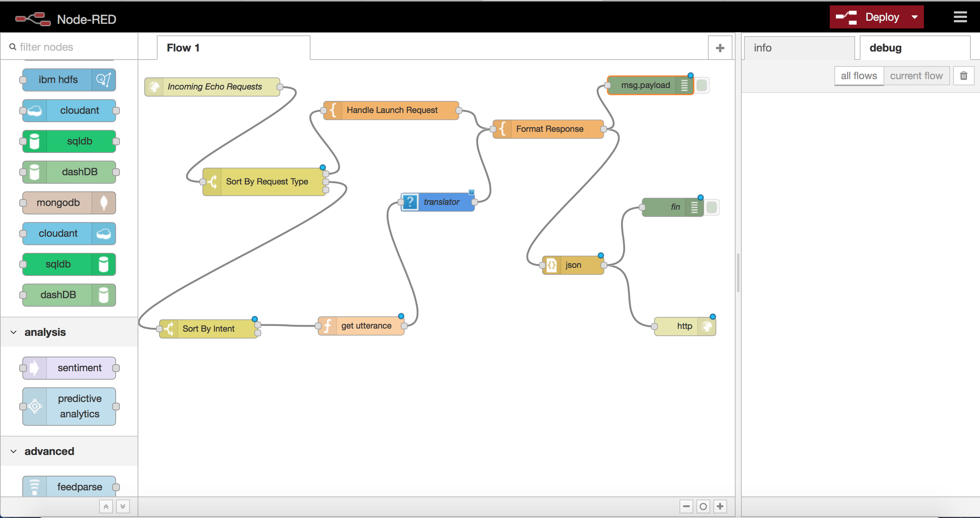Reset canvas zoom with the circle button
The height and width of the screenshot is (518, 980).
coord(703,506)
